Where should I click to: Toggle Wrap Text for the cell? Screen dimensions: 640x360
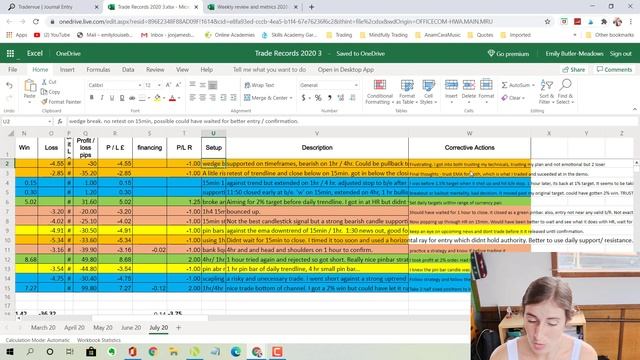[259, 85]
